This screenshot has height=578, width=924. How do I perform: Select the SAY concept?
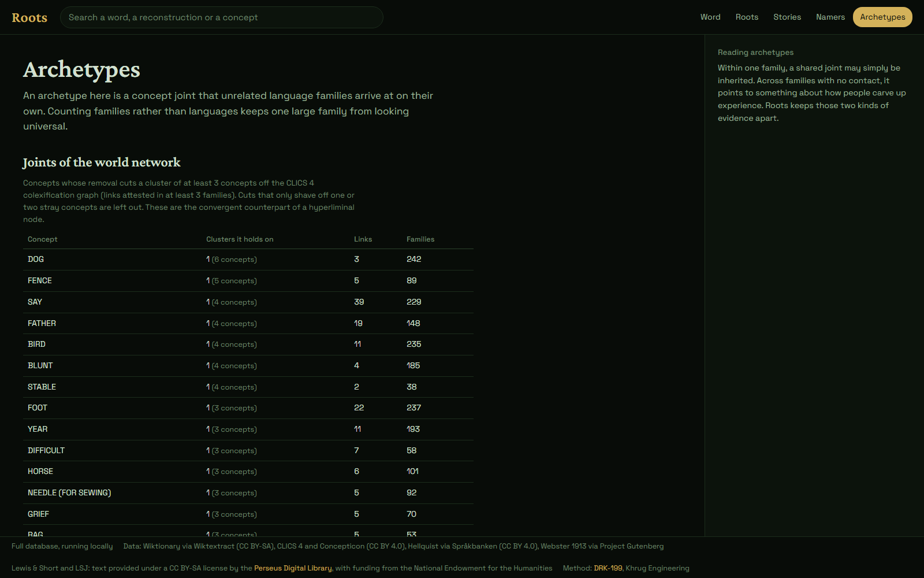click(35, 302)
